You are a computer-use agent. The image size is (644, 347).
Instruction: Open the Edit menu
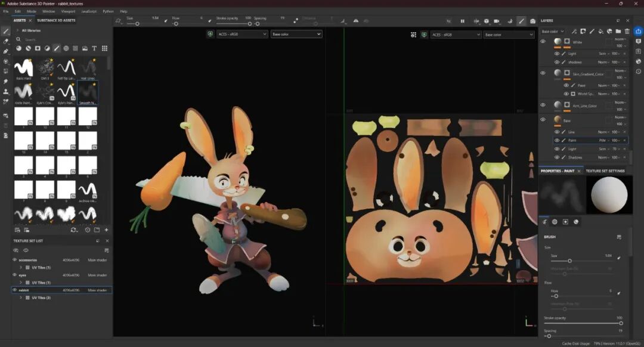[18, 11]
